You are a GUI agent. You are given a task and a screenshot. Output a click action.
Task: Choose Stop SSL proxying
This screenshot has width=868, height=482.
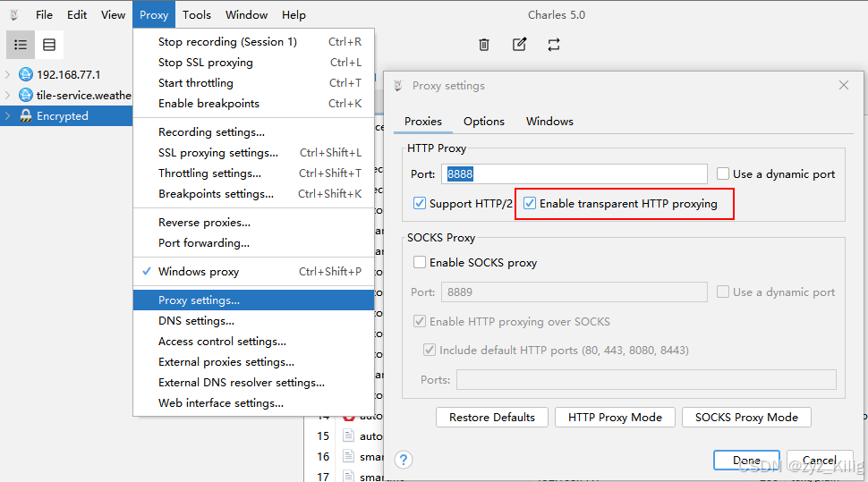pyautogui.click(x=253, y=63)
